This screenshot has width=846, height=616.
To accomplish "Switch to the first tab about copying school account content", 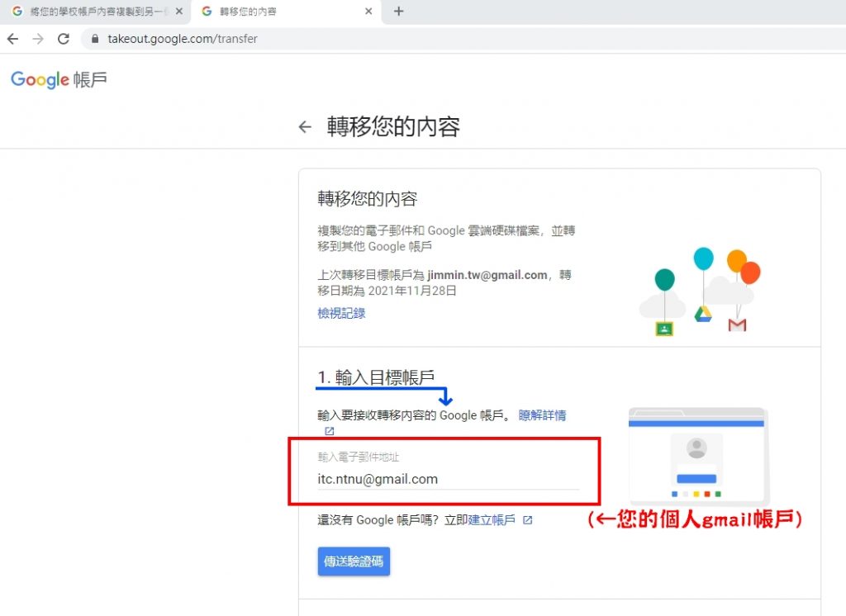I will [96, 12].
